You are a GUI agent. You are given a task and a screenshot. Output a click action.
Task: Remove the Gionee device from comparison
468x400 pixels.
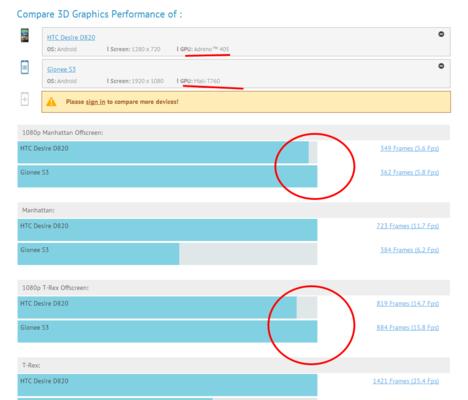(x=441, y=66)
